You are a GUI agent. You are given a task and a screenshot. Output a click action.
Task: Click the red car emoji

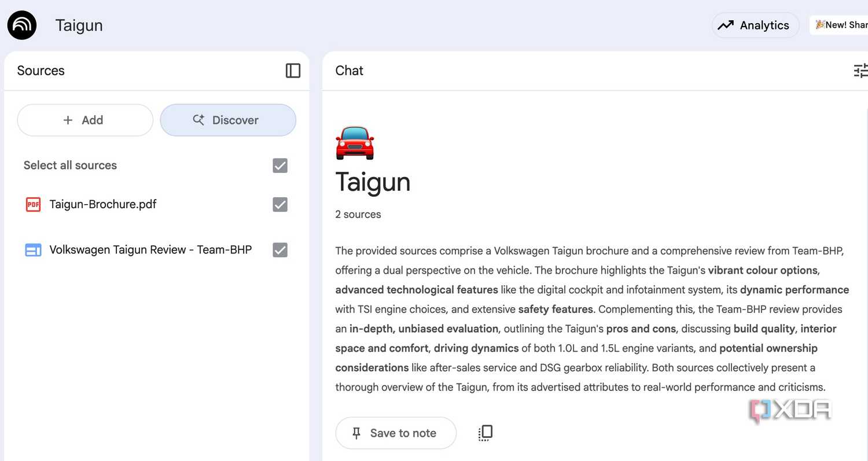pyautogui.click(x=355, y=142)
